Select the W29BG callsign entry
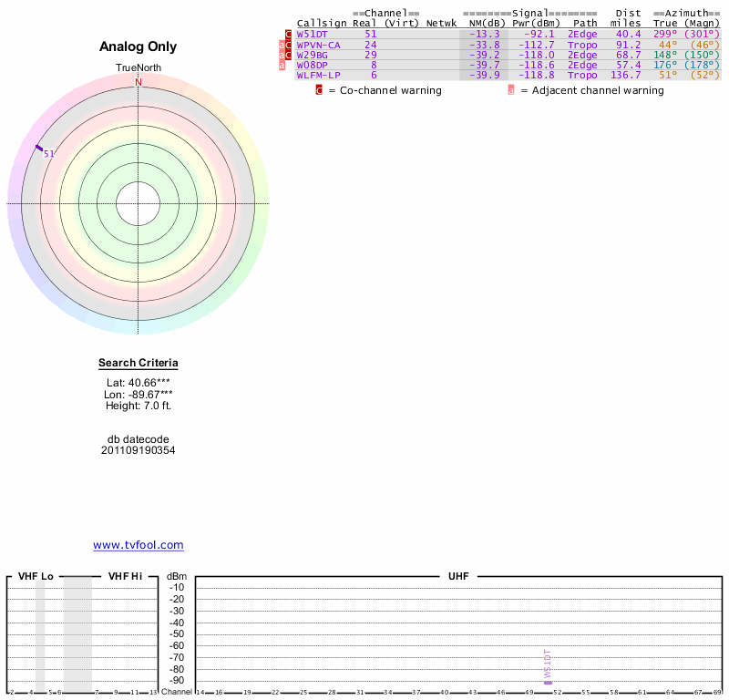 (312, 55)
